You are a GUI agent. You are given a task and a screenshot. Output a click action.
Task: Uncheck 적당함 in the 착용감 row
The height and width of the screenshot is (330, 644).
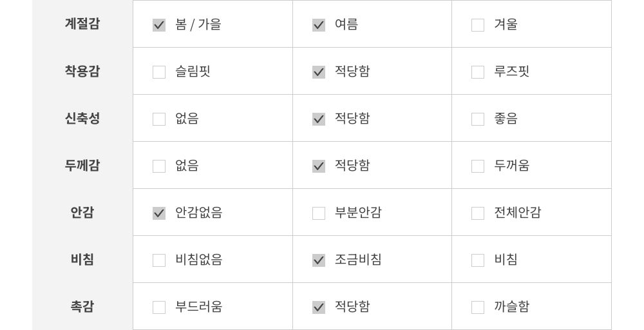coord(319,72)
